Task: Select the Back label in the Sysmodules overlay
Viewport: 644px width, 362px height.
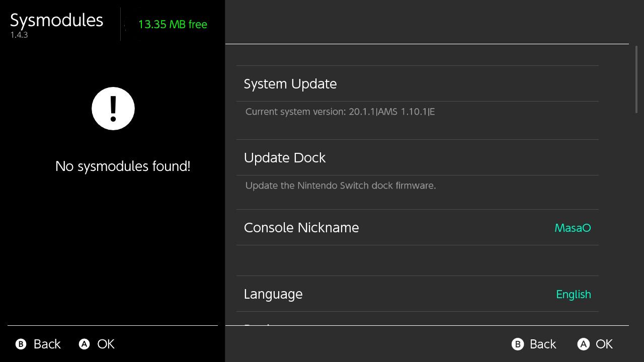Action: (47, 344)
